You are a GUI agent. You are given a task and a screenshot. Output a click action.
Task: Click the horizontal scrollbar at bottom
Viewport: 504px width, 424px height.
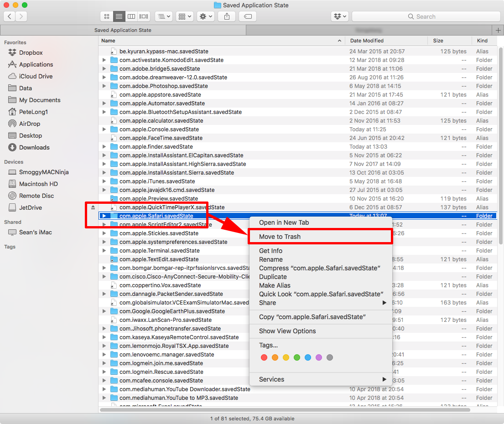[x=285, y=410]
